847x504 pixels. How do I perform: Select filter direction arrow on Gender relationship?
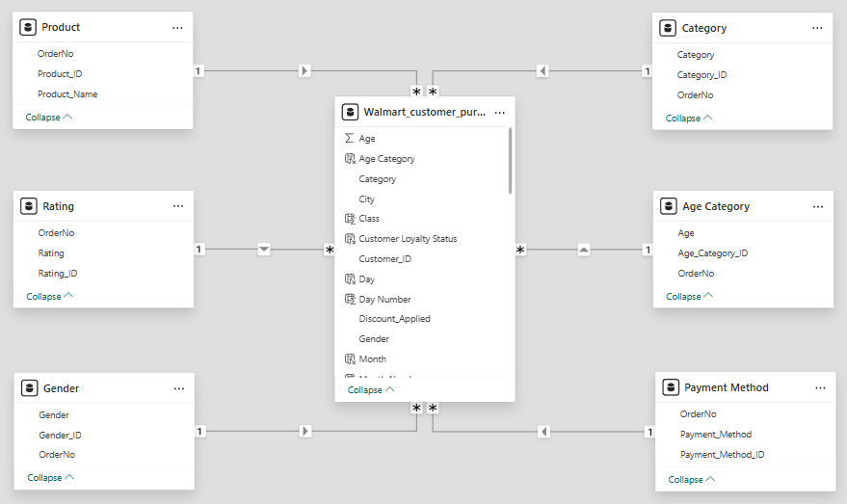[305, 431]
